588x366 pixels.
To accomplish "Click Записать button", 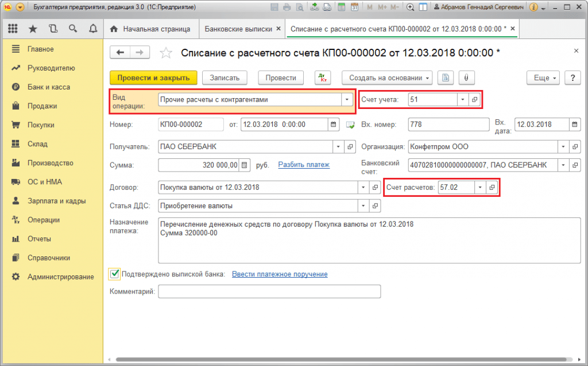I will tap(225, 78).
